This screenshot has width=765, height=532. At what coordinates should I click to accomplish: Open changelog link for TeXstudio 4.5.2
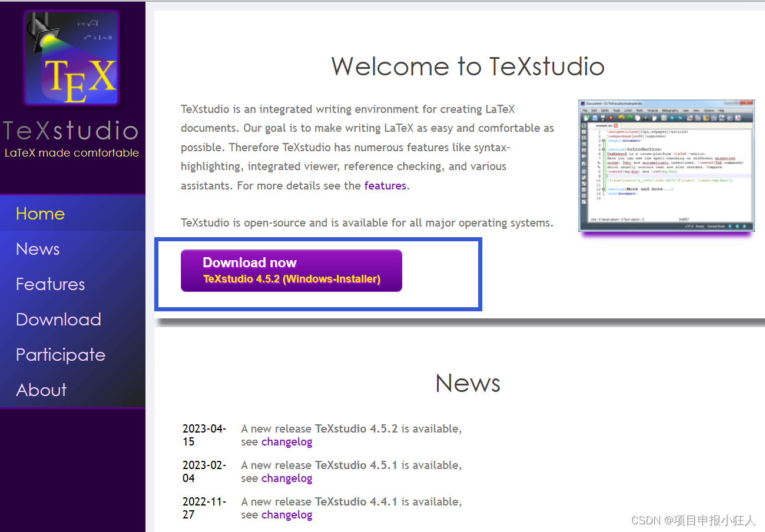click(x=287, y=442)
